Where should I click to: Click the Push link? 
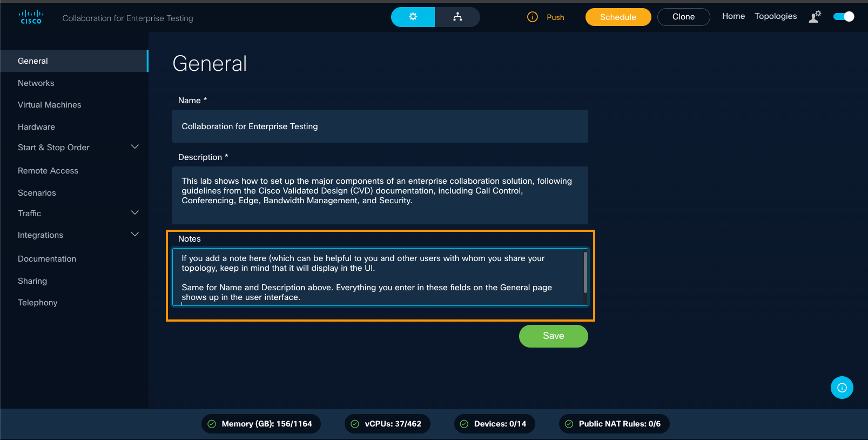(x=555, y=17)
